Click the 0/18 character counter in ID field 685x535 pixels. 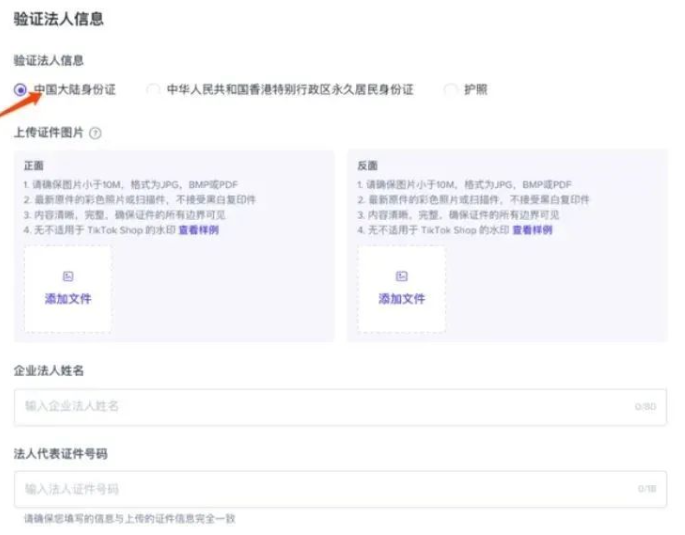pos(647,489)
